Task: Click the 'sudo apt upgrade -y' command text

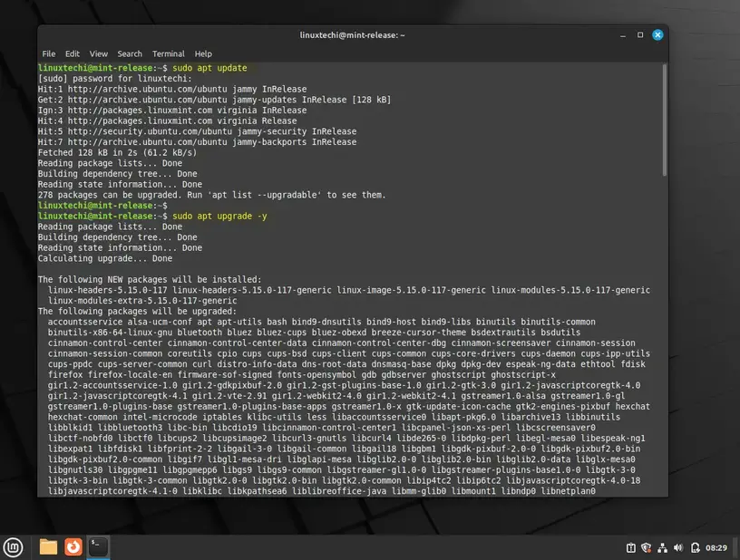Action: (219, 216)
